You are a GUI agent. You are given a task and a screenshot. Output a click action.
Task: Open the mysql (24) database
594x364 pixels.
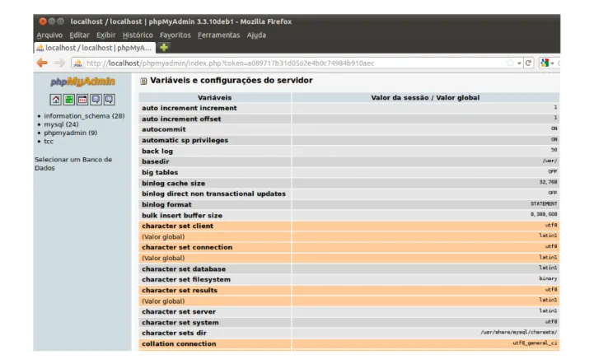click(61, 124)
